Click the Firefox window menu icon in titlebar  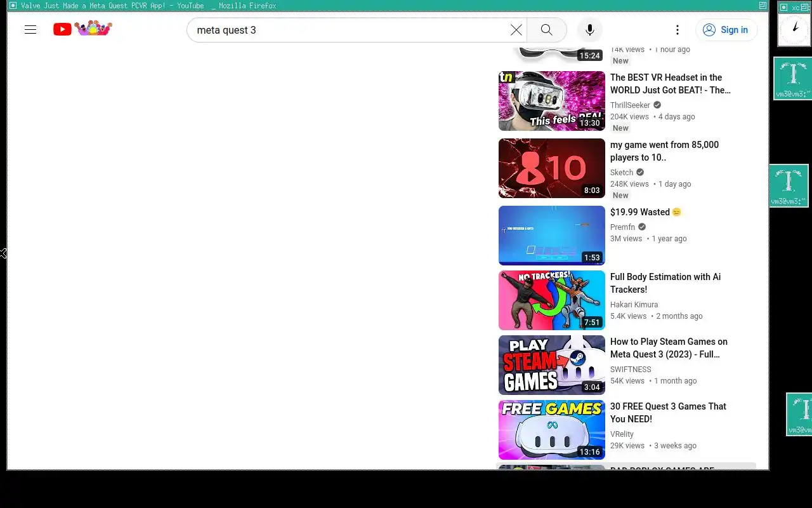(13, 6)
